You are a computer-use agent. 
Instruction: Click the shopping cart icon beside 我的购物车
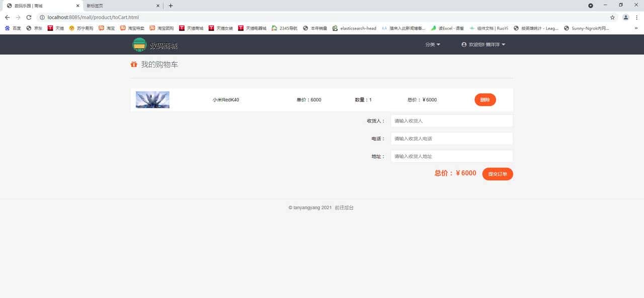tap(133, 64)
